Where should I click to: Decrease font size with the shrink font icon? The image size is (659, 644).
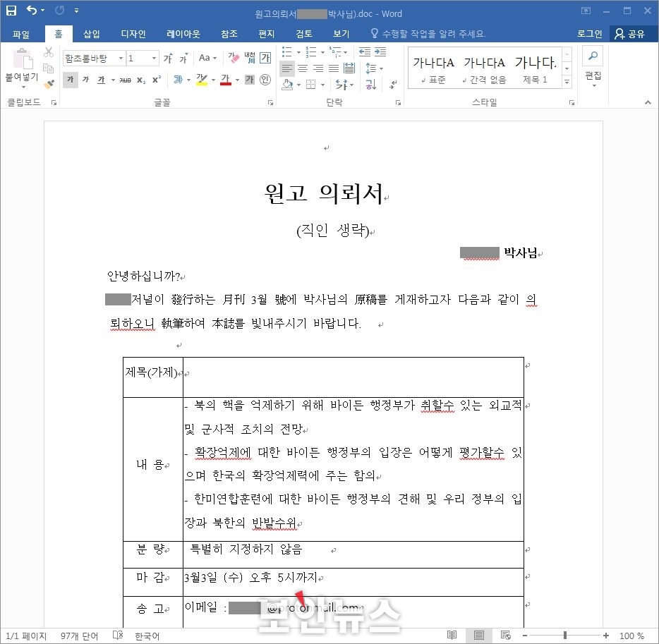click(183, 58)
